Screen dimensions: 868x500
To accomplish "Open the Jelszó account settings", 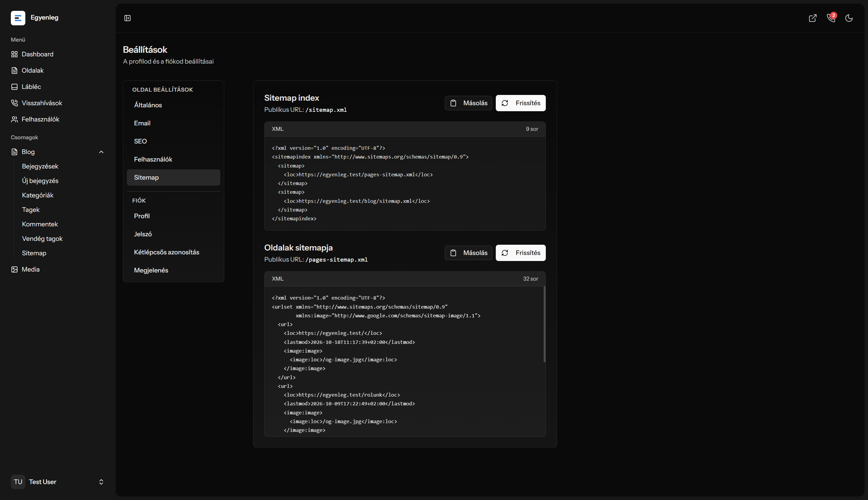I will pos(173,234).
